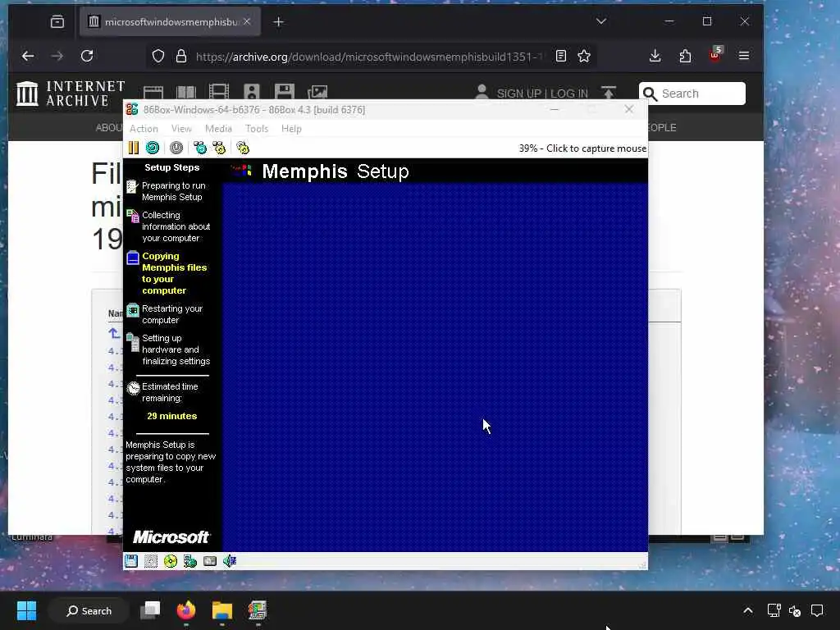Click 'Restarting your computer' setup step

click(172, 314)
